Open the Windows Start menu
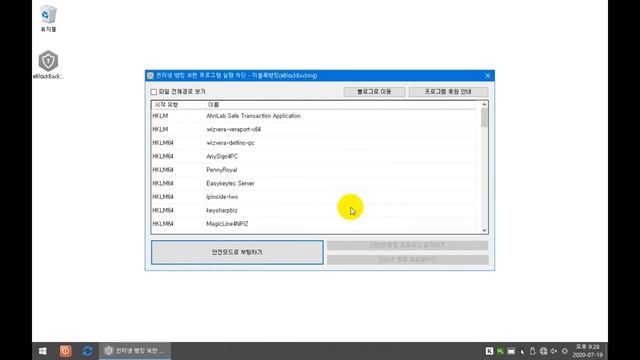Screen dimensions: 640x360 point(42,351)
